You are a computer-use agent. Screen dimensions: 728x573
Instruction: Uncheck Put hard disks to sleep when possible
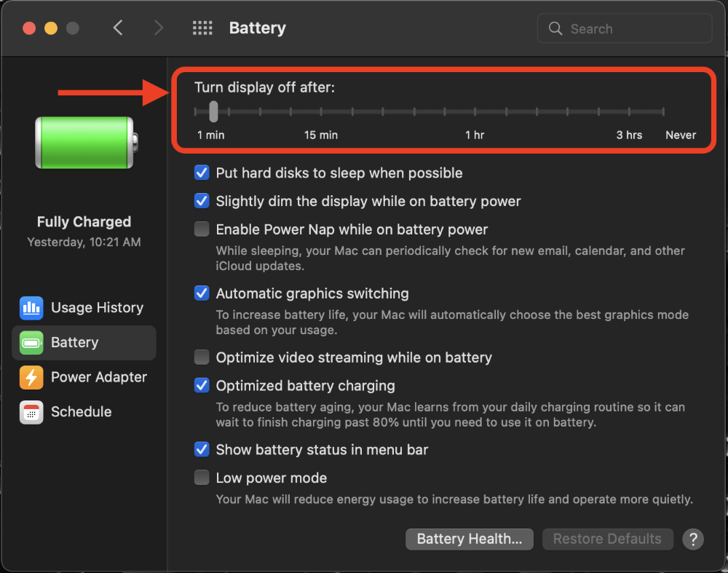click(x=202, y=173)
